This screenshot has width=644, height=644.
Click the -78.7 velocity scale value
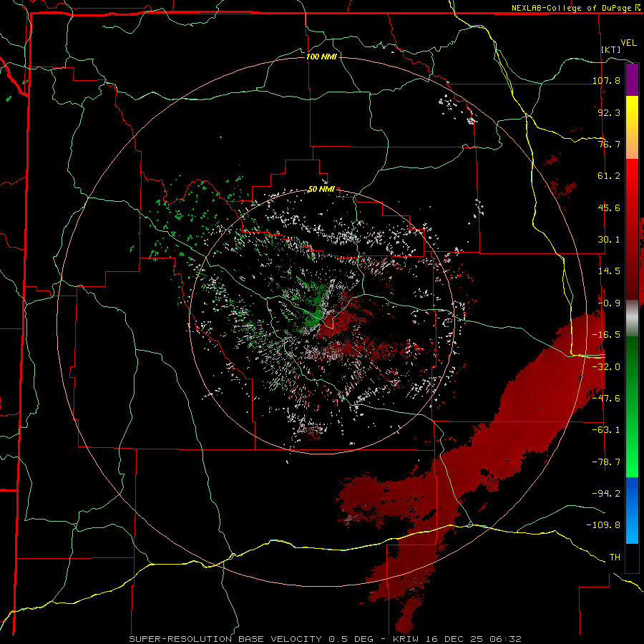tap(606, 462)
